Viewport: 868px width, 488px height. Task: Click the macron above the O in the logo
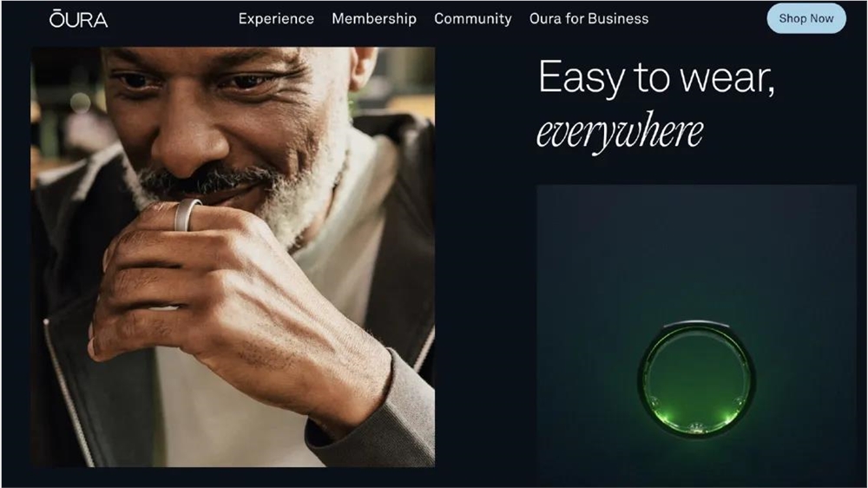click(x=56, y=10)
